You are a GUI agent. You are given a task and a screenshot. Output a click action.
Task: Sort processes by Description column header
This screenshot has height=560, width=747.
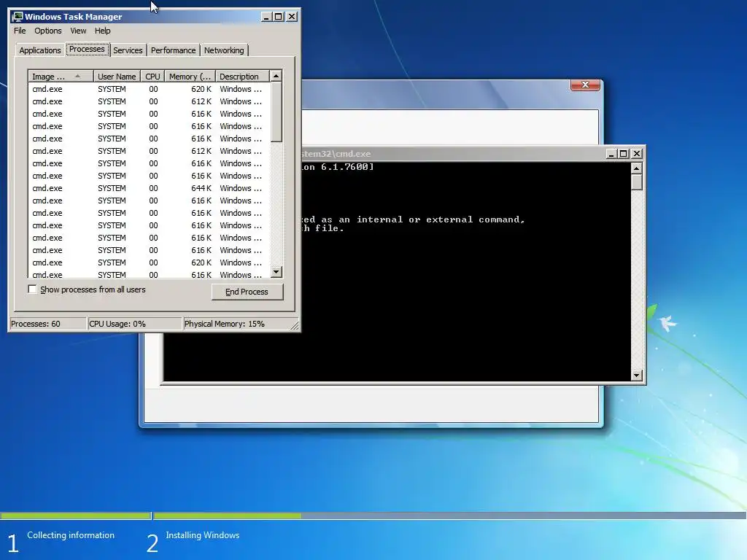[x=242, y=77]
